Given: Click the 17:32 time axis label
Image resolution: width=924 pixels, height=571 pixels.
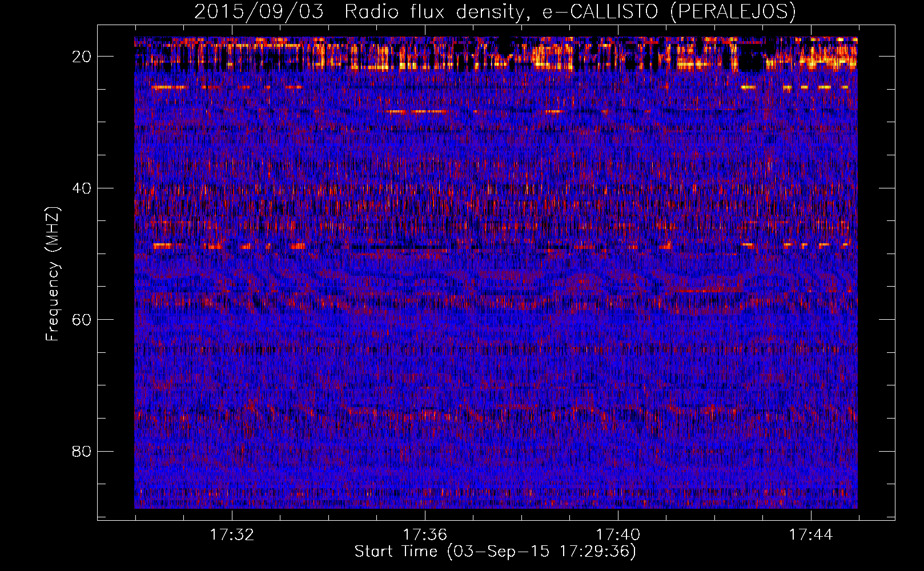Looking at the screenshot, I should (232, 535).
